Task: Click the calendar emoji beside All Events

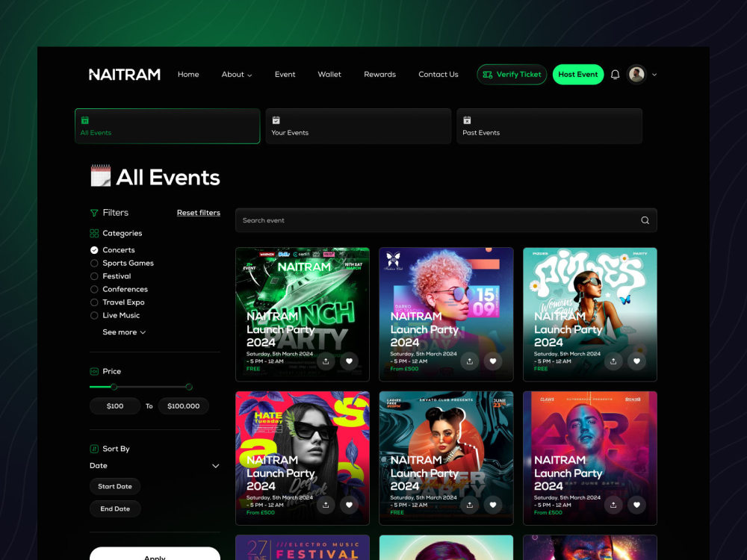Action: coord(101,175)
